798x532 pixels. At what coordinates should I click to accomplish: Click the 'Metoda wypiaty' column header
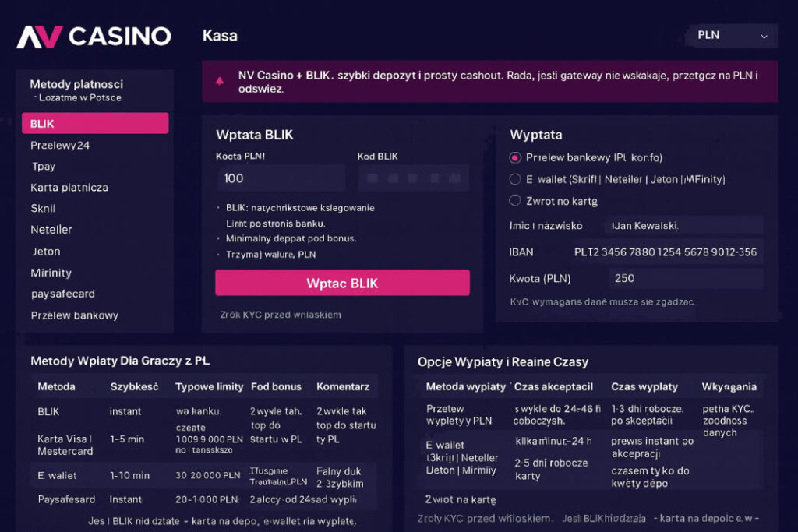pos(466,386)
